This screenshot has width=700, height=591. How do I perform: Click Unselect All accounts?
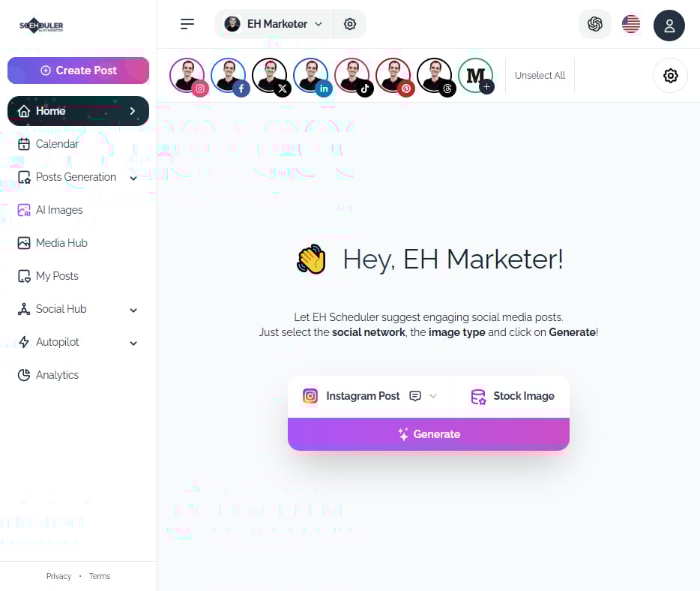[540, 76]
